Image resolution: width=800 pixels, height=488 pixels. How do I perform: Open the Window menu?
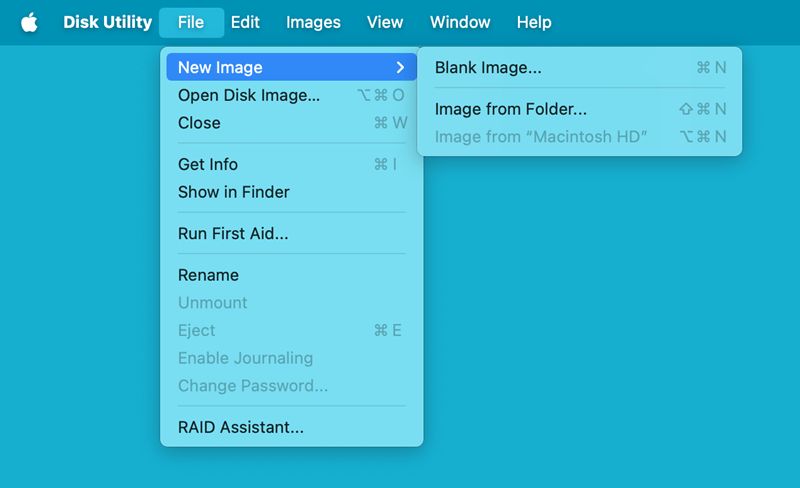(x=460, y=22)
